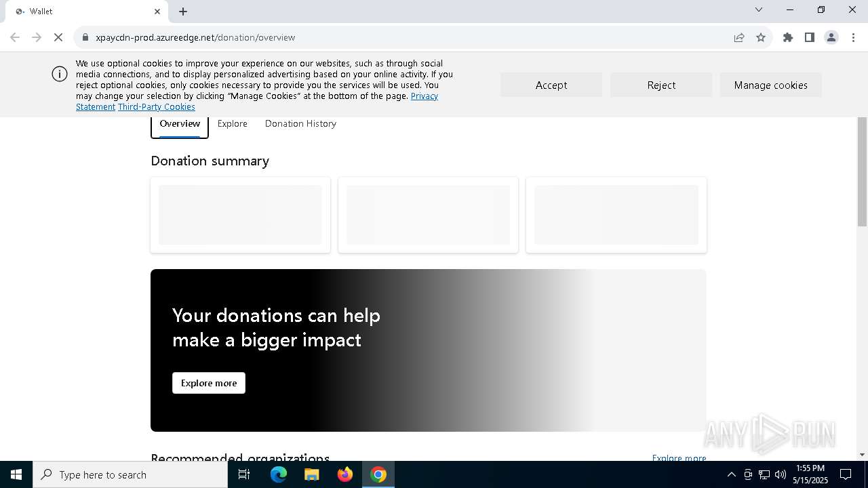Open Task View in taskbar
This screenshot has height=488, width=868.
click(x=244, y=474)
